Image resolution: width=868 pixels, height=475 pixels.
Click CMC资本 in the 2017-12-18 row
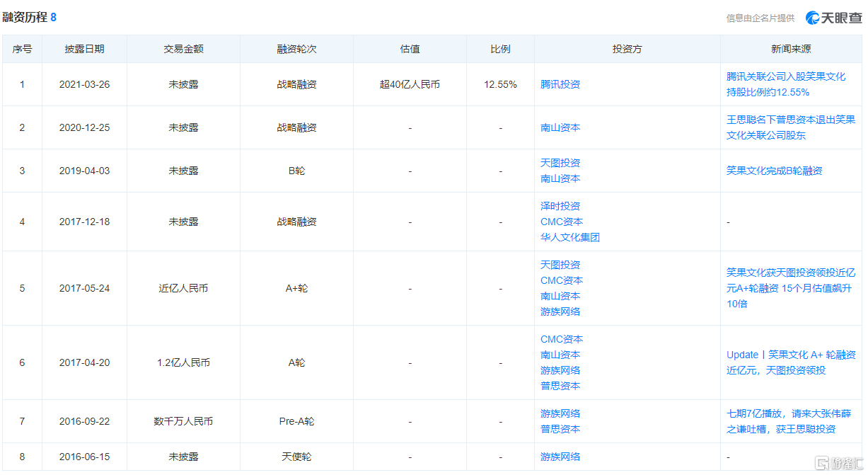pyautogui.click(x=561, y=222)
